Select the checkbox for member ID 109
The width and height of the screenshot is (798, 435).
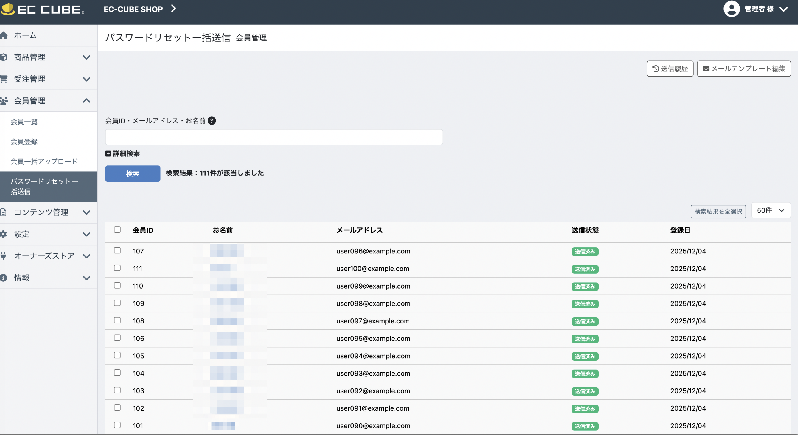pos(118,303)
